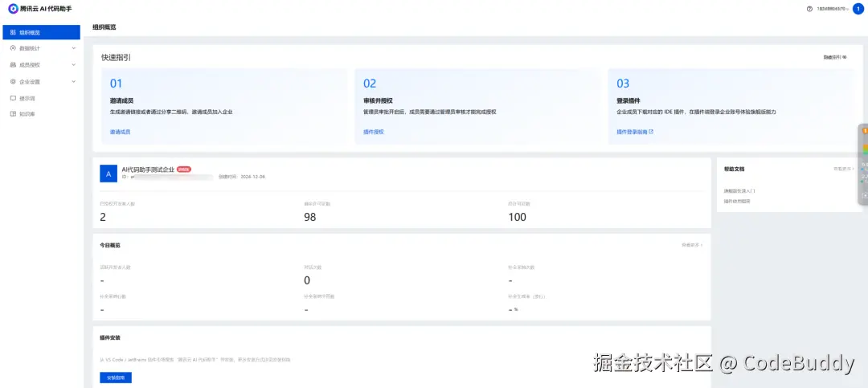Expand the 成员授权 submenu chevron
868x388 pixels.
[74, 65]
